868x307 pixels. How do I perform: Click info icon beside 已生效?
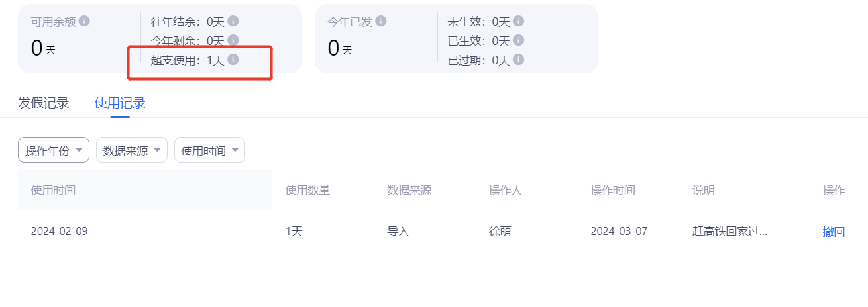tap(519, 40)
